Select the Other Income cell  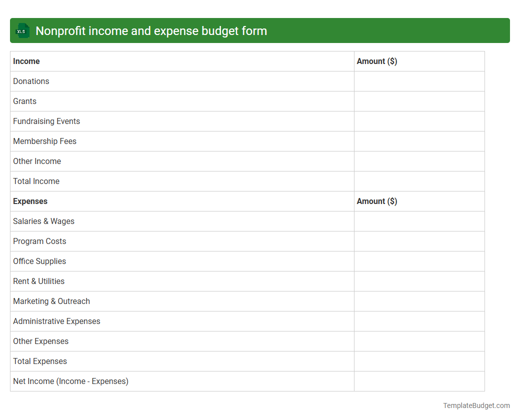[x=37, y=161]
